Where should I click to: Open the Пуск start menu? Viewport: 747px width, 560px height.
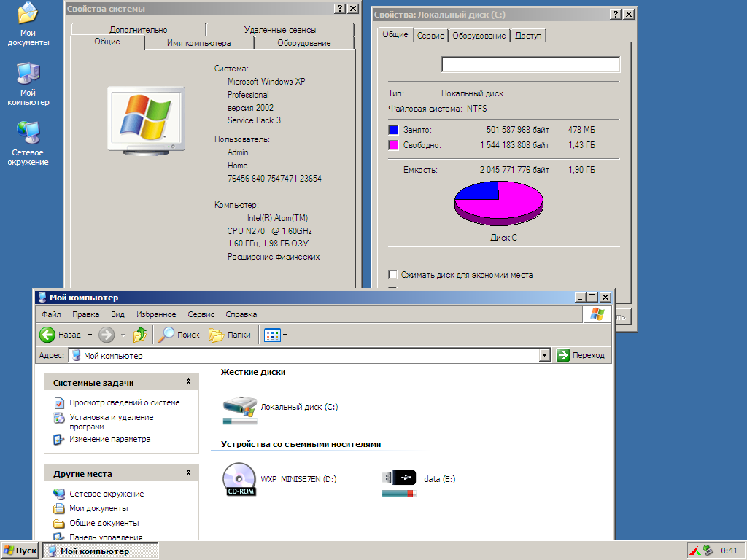[x=20, y=551]
